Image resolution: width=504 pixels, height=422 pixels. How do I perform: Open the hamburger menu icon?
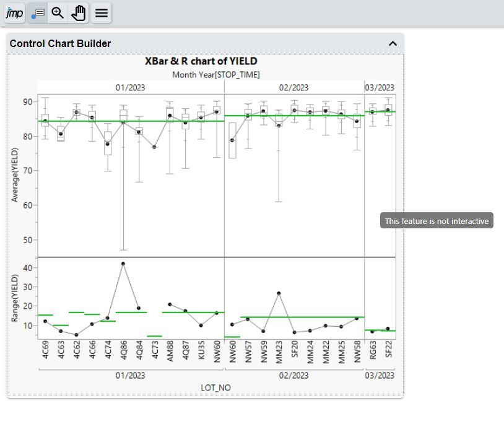101,12
